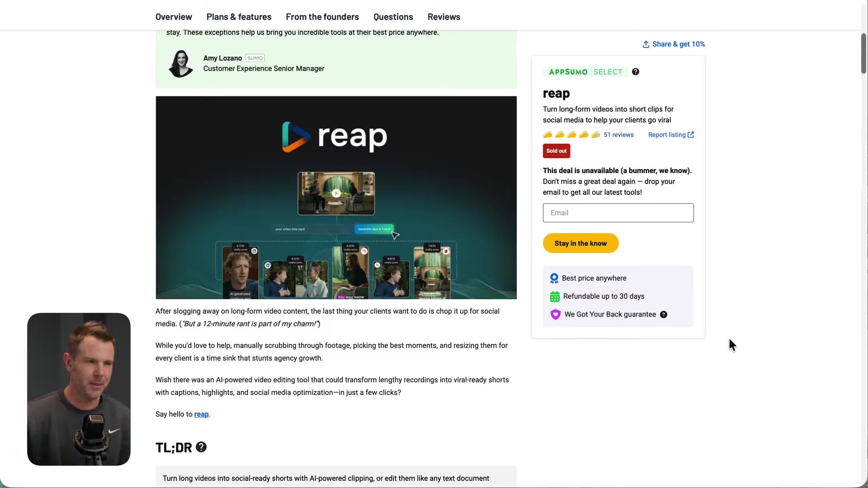
Task: Follow the reap hyperlink in the text
Action: (x=201, y=414)
